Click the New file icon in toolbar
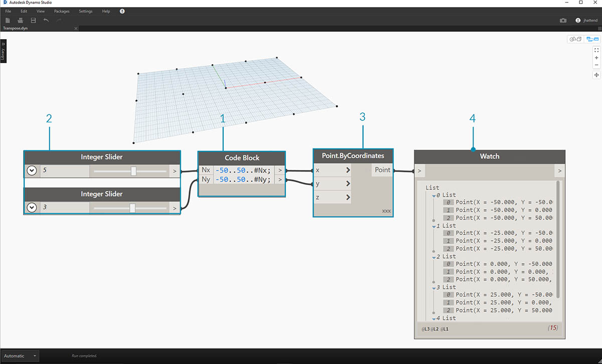The height and width of the screenshot is (364, 602). pyautogui.click(x=8, y=20)
